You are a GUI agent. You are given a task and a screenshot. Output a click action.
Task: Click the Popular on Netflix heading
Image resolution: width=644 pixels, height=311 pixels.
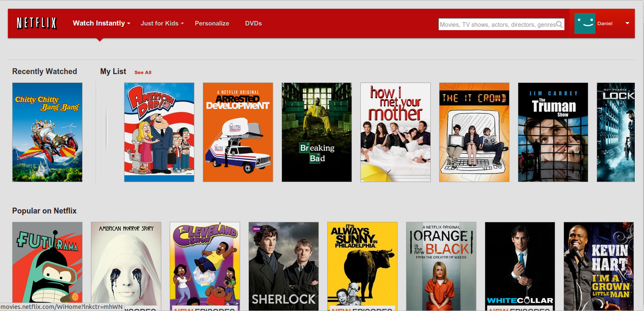pos(44,211)
